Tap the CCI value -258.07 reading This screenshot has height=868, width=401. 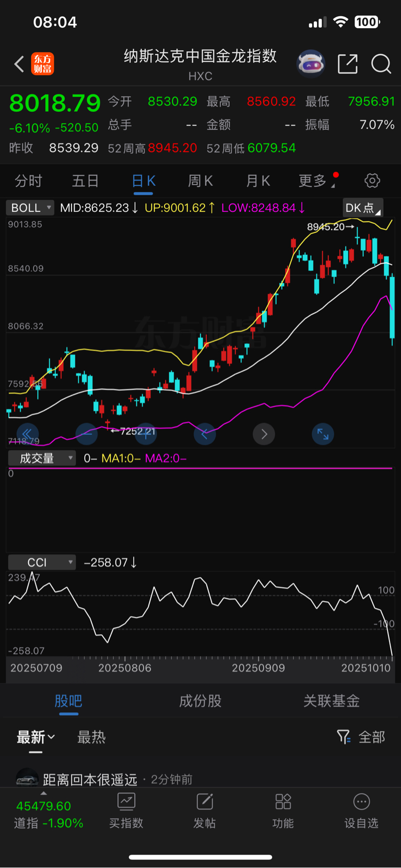pos(110,562)
